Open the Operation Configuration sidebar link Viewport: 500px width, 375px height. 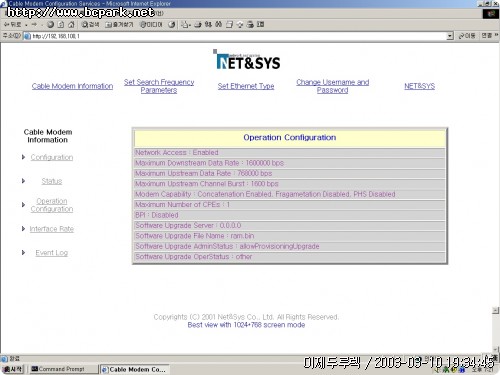[x=52, y=205]
